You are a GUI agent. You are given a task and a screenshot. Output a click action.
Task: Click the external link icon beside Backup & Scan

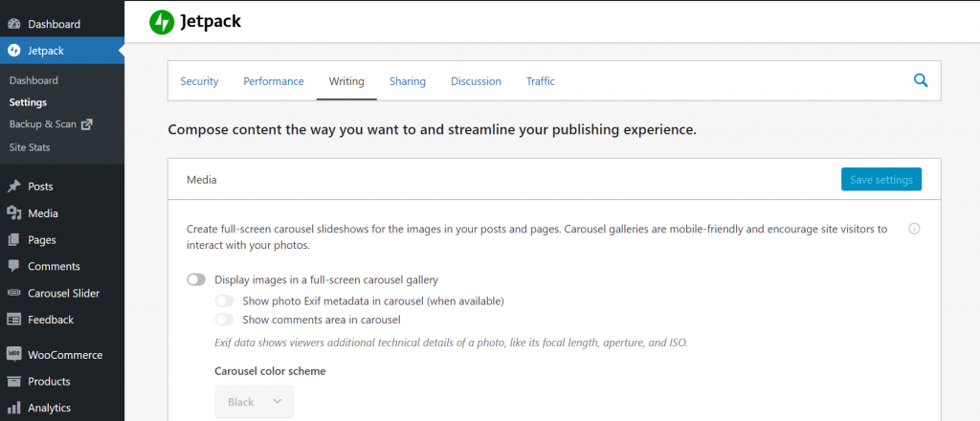tap(87, 124)
